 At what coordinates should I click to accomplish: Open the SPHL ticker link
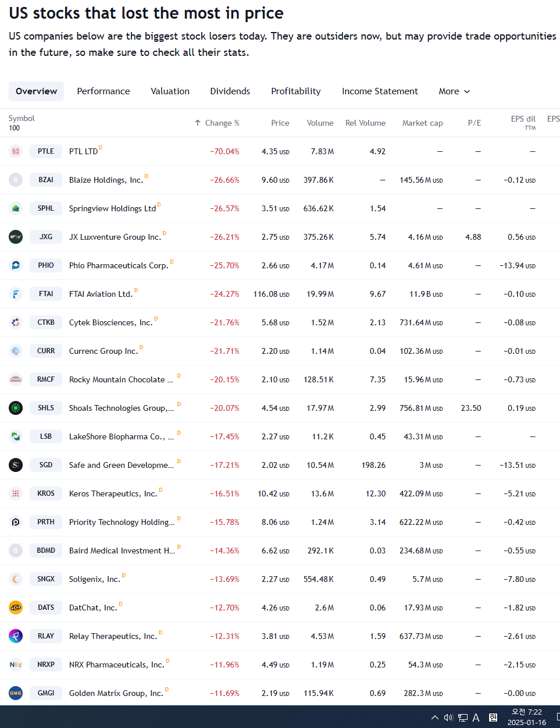(x=46, y=208)
